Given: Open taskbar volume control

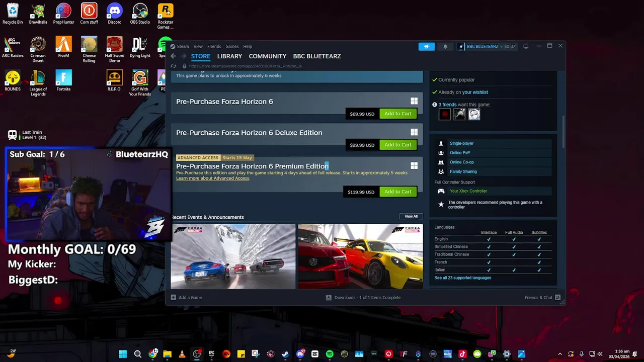Looking at the screenshot, I should (x=600, y=354).
